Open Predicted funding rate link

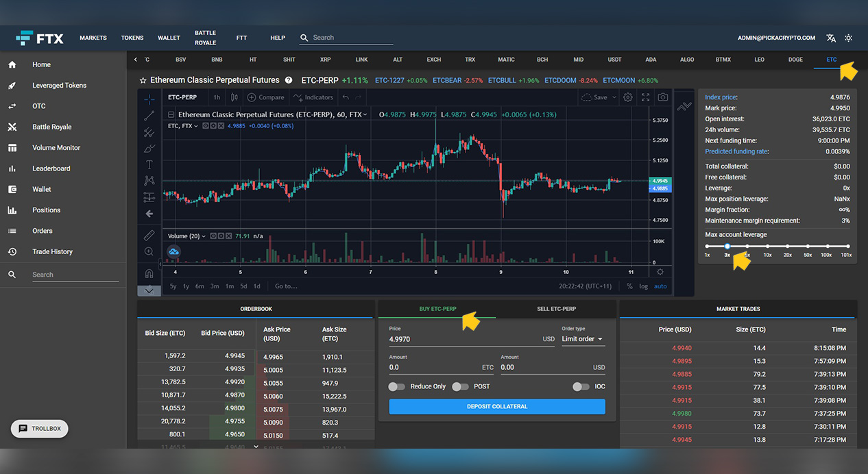point(736,151)
